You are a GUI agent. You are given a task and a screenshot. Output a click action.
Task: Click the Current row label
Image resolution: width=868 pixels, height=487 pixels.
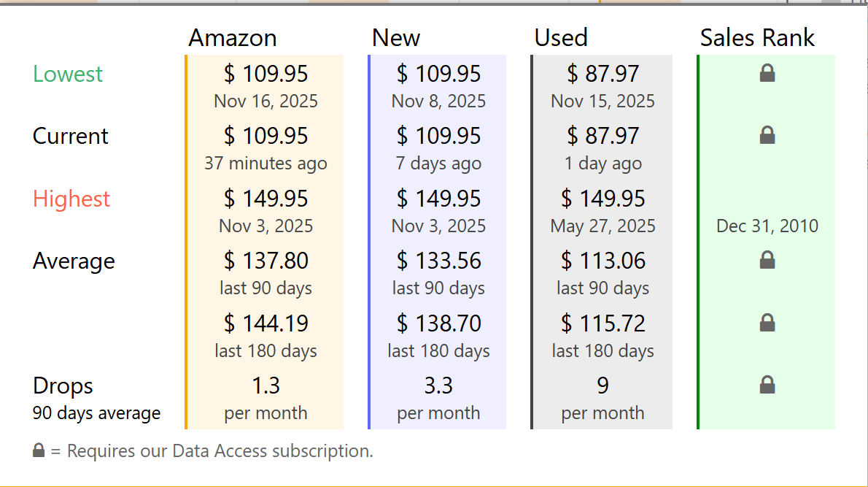[71, 136]
